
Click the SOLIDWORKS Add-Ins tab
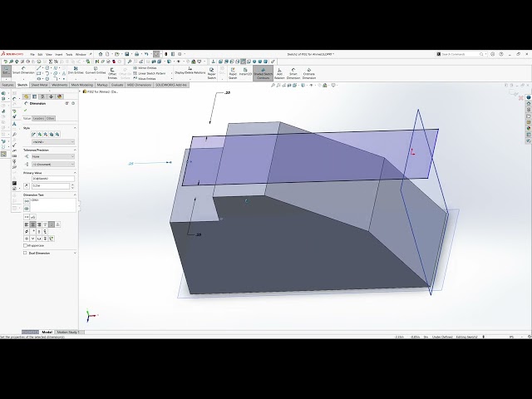pyautogui.click(x=171, y=85)
